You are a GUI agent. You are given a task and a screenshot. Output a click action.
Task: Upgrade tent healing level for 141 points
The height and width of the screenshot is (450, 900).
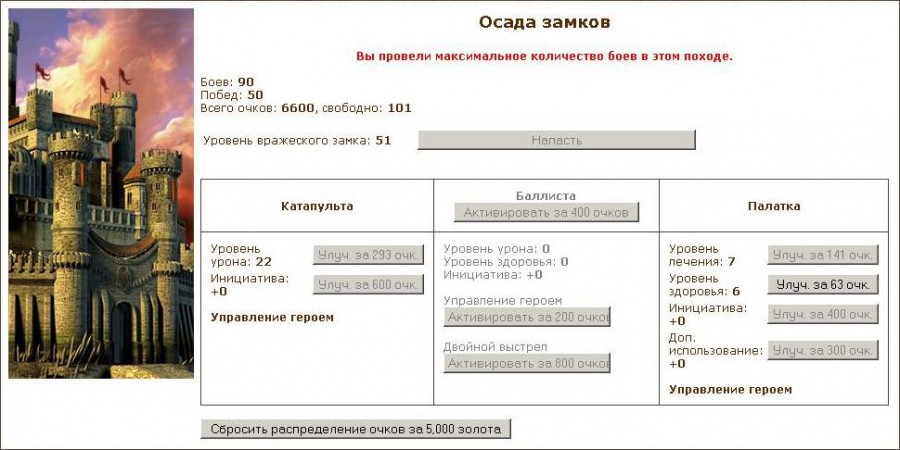point(823,255)
